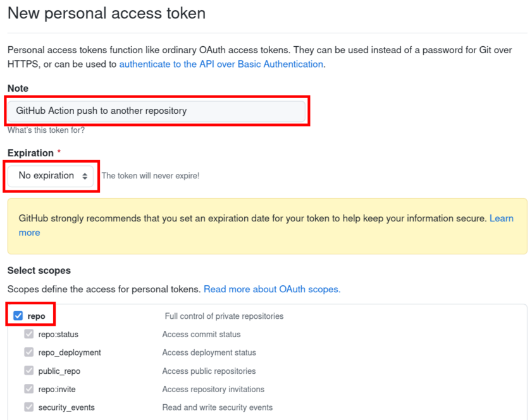This screenshot has height=420, width=532.
Task: Click the public_repo scope label
Action: coord(59,371)
